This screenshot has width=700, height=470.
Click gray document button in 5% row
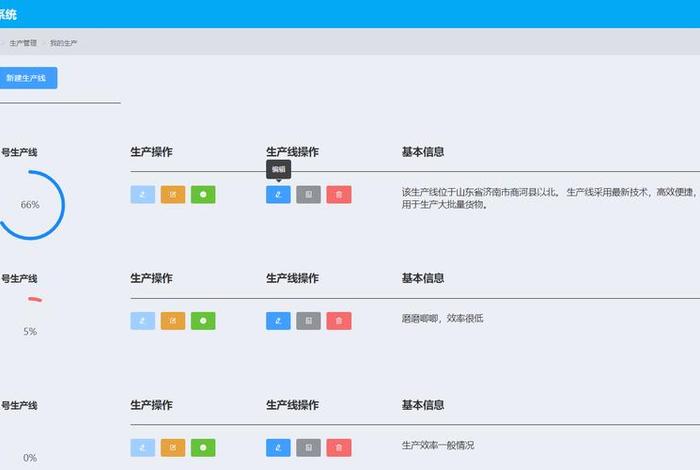(308, 321)
